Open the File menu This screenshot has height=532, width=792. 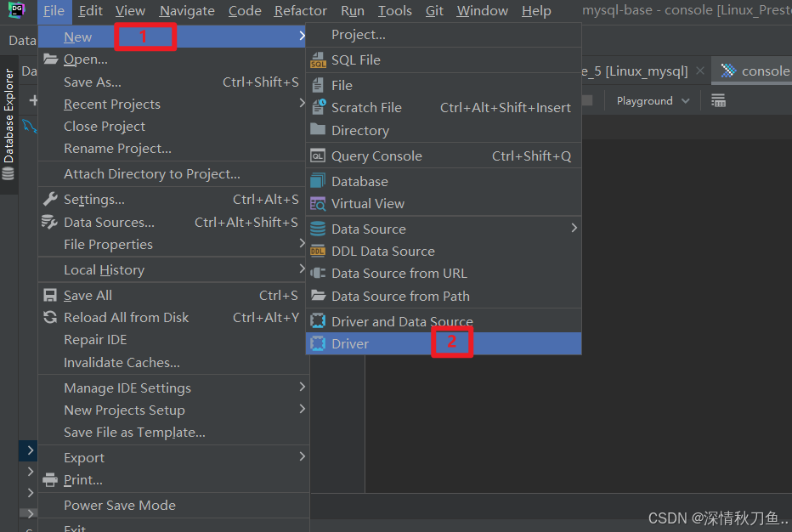pyautogui.click(x=54, y=10)
